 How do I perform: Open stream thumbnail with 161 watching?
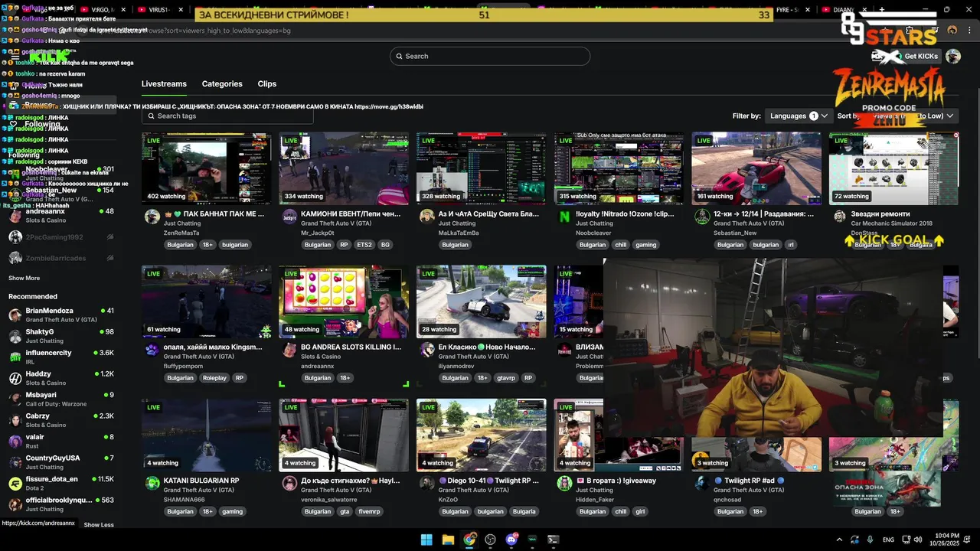coord(756,168)
